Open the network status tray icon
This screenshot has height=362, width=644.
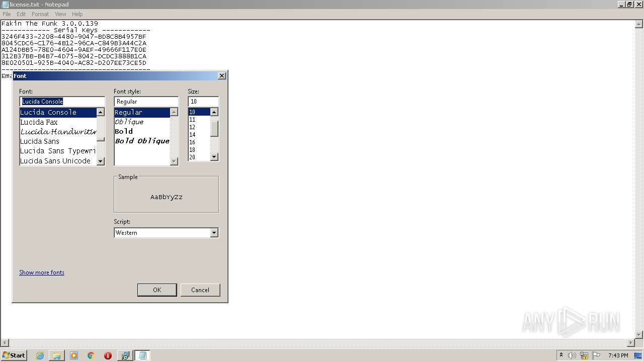click(x=584, y=355)
